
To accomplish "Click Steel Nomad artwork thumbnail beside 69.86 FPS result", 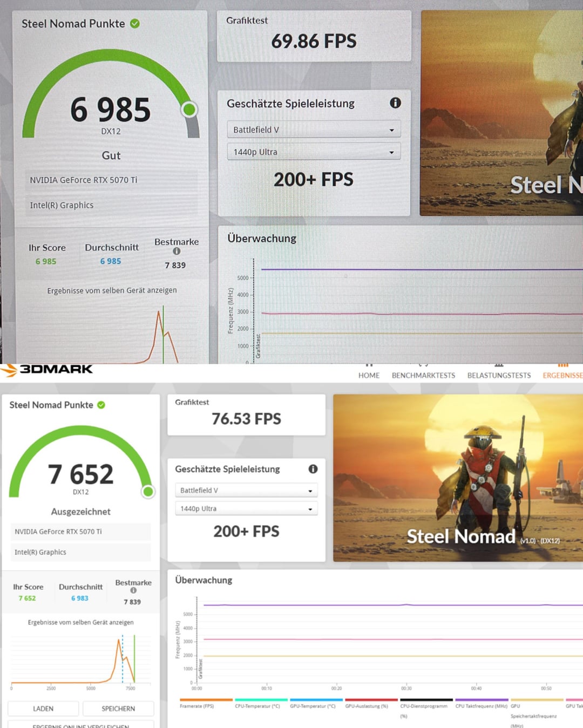I will [501, 113].
